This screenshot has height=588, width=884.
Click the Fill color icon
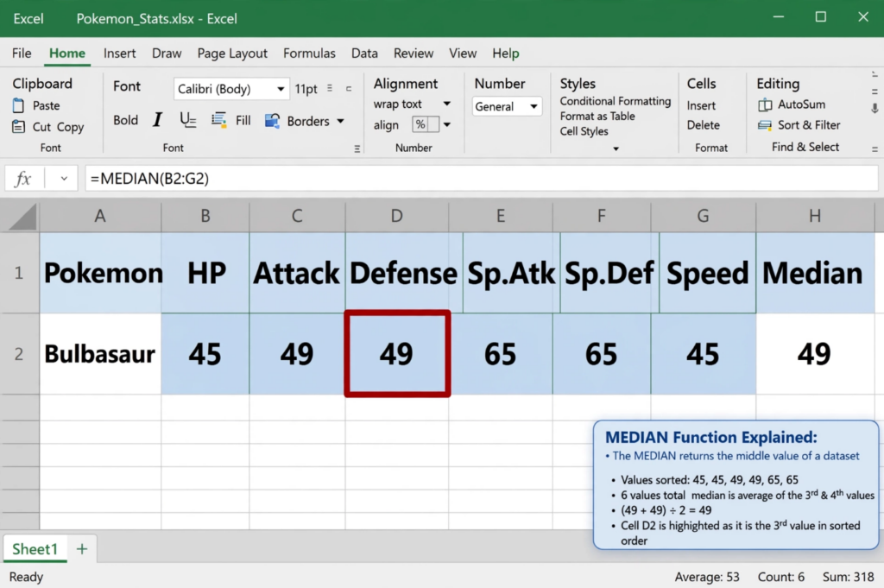point(218,120)
